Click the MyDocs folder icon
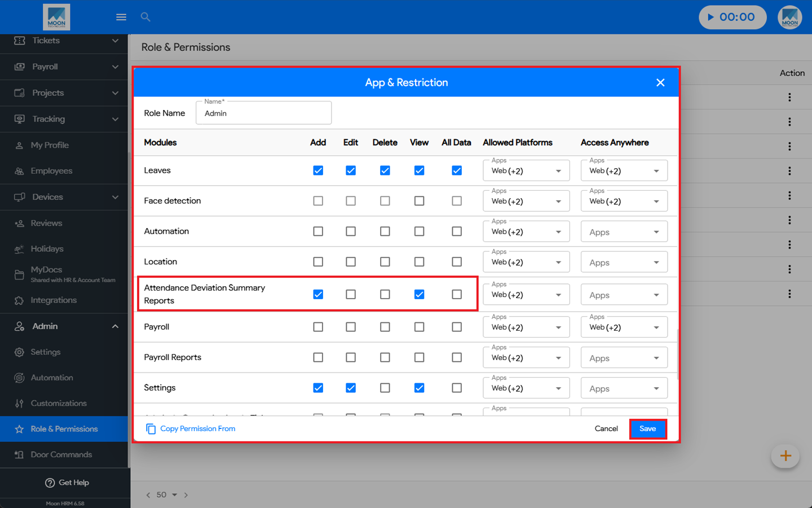The image size is (812, 508). [19, 275]
